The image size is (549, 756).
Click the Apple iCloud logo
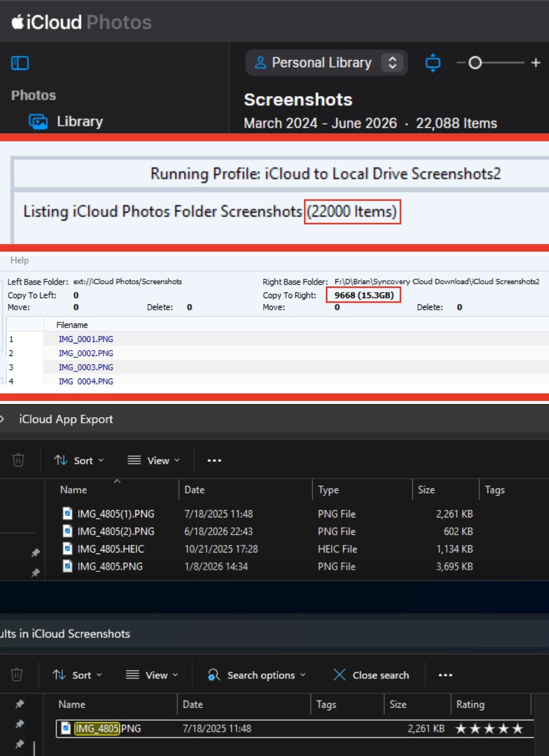18,22
